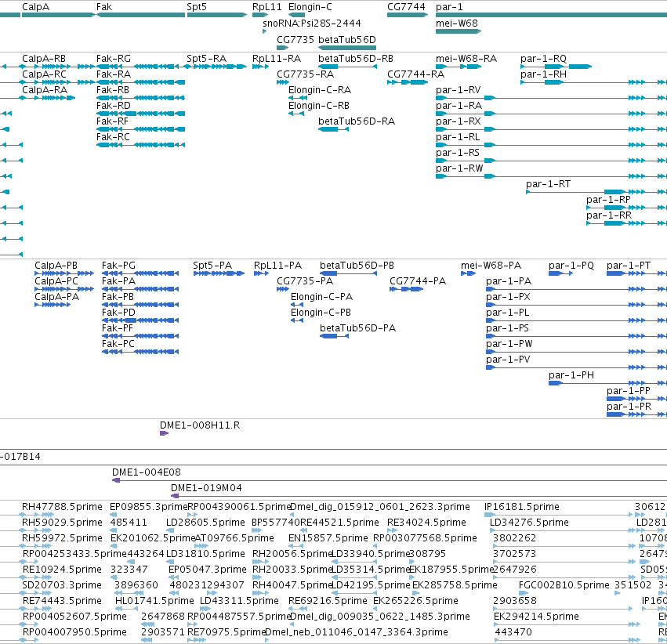Select protein mei-W68-PA

[x=469, y=273]
